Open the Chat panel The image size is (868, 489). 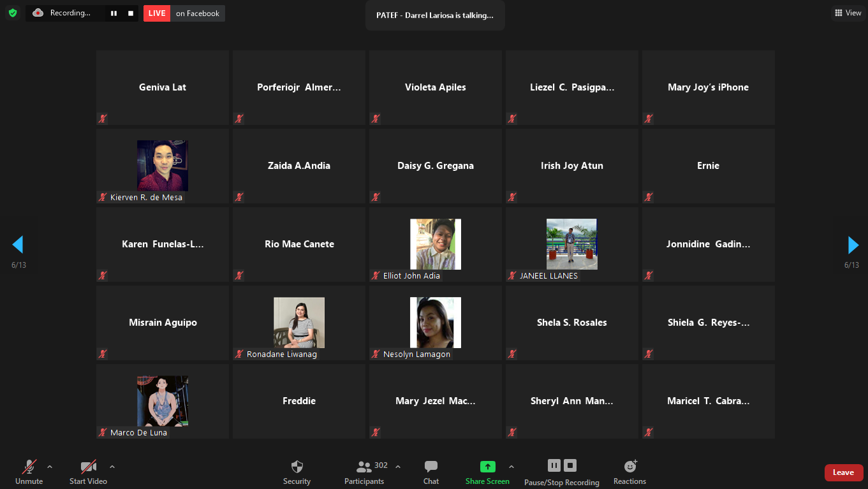[x=431, y=472]
